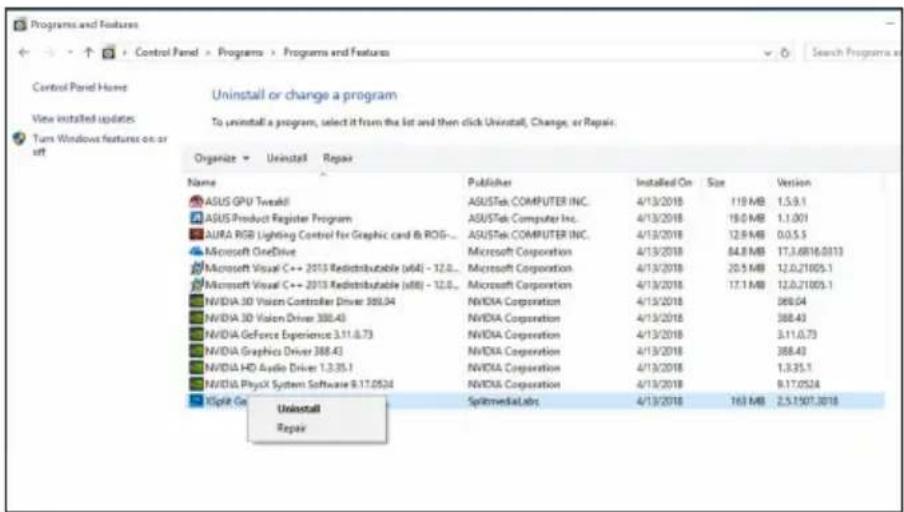Go back with the back arrow
Image resolution: width=904 pixels, height=512 pixels.
[x=24, y=52]
